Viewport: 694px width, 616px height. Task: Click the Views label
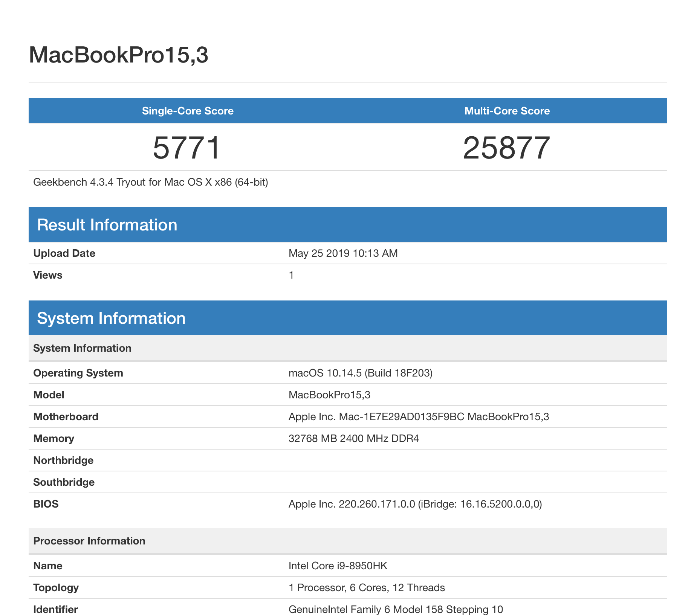[47, 275]
